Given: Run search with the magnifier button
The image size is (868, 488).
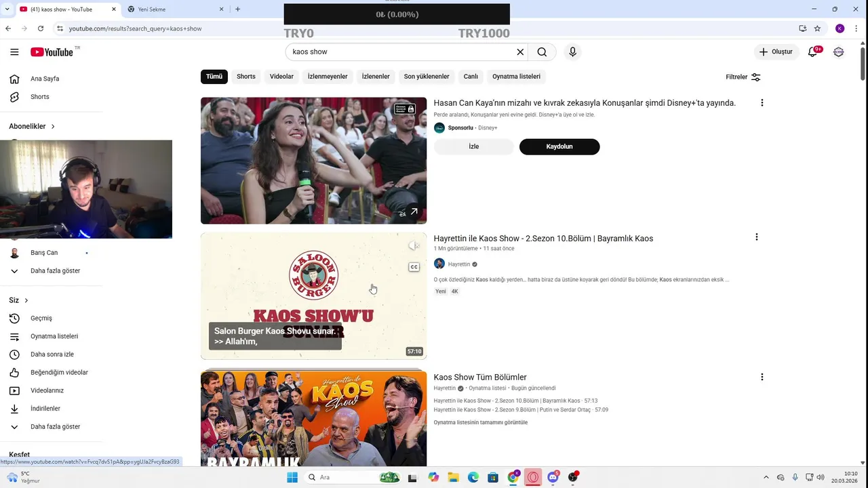Looking at the screenshot, I should 542,52.
